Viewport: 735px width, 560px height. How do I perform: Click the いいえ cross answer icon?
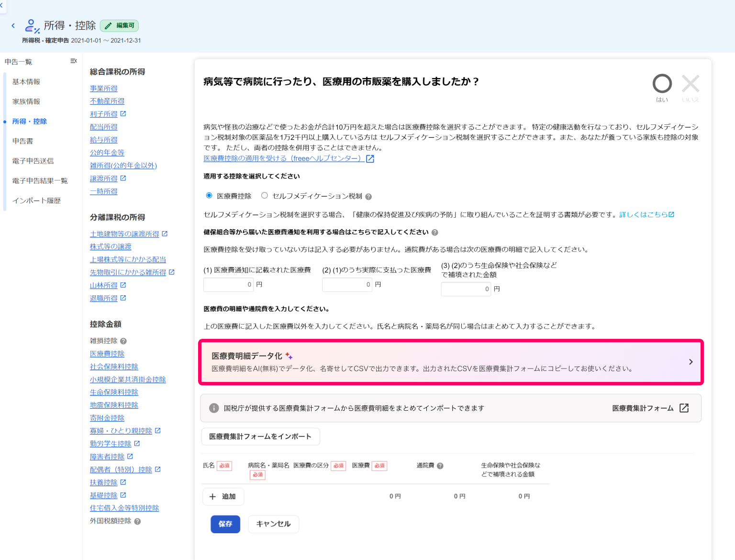click(x=690, y=84)
